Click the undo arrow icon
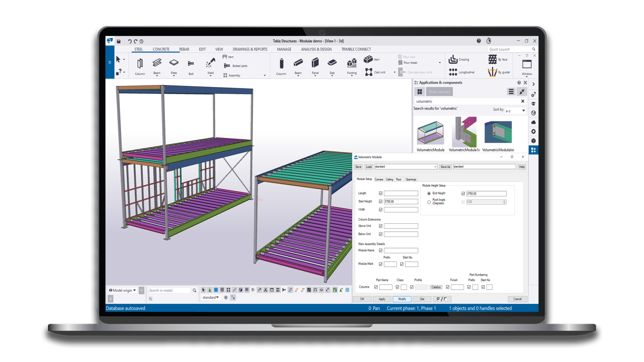The width and height of the screenshot is (644, 362). coord(130,41)
